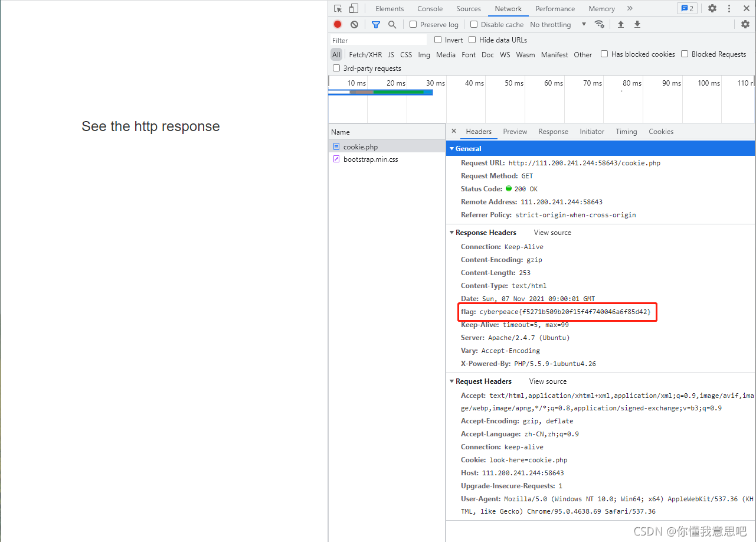Close the request details pane
This screenshot has height=542, width=756.
pos(454,131)
